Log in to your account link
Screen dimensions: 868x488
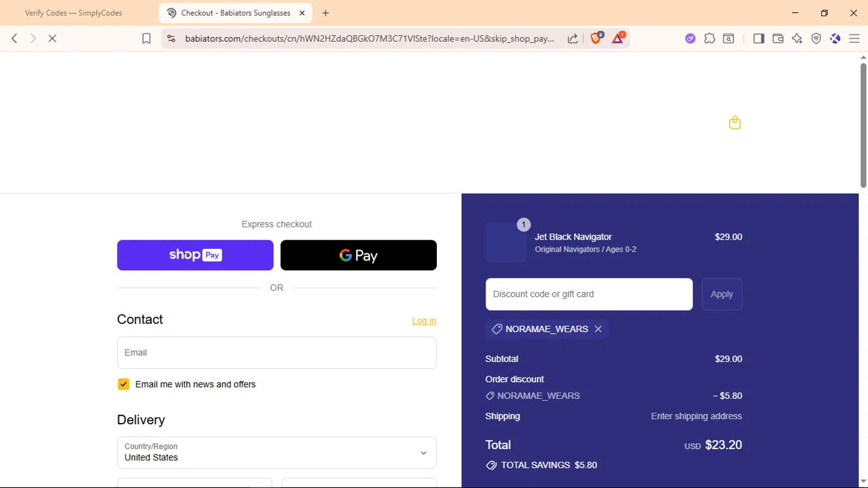[424, 321]
